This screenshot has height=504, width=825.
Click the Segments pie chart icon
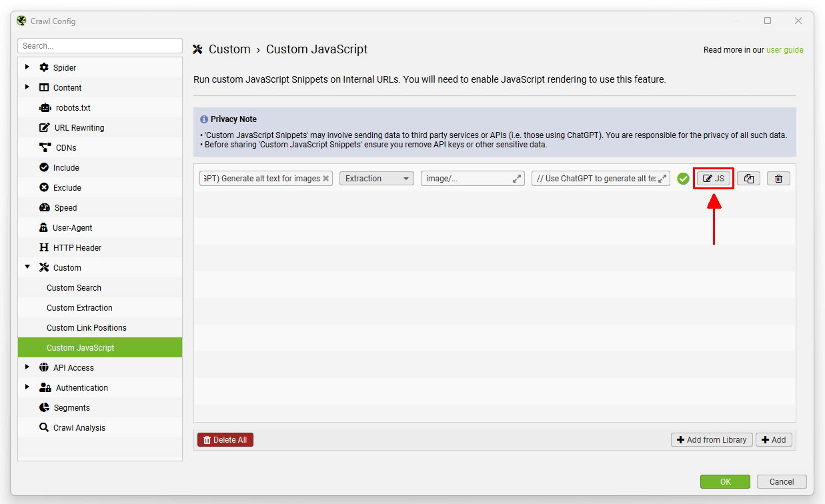pyautogui.click(x=44, y=407)
